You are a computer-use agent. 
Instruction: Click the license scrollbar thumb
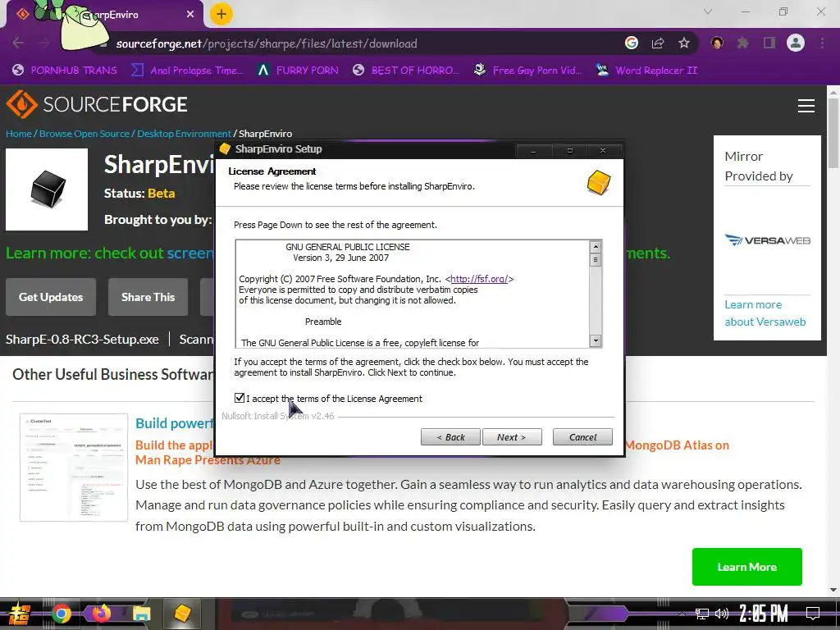click(x=596, y=260)
